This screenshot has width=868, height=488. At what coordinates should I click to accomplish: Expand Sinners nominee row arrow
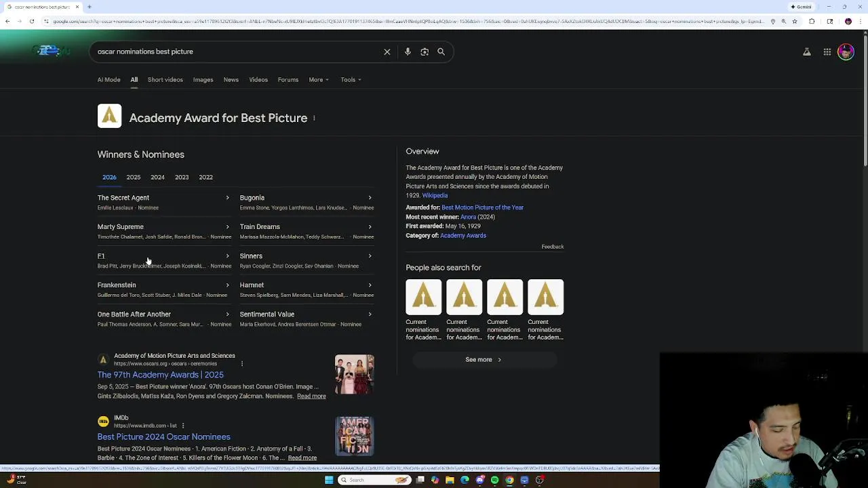tap(370, 256)
